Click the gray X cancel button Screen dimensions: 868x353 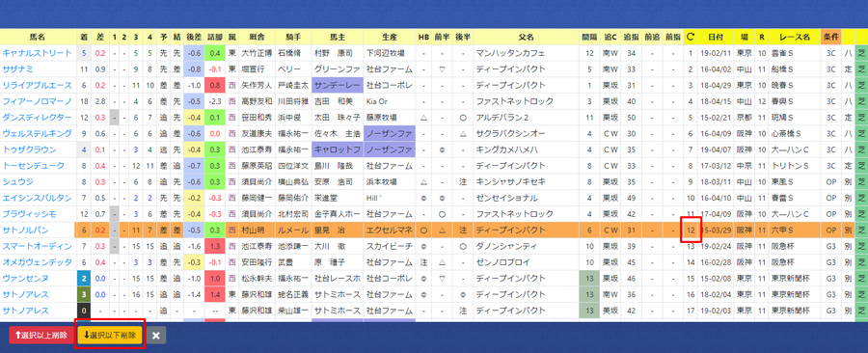point(155,336)
